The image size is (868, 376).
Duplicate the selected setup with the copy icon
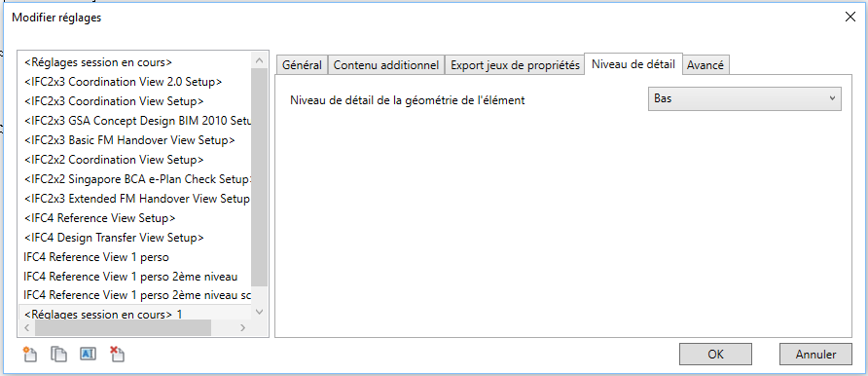point(58,355)
